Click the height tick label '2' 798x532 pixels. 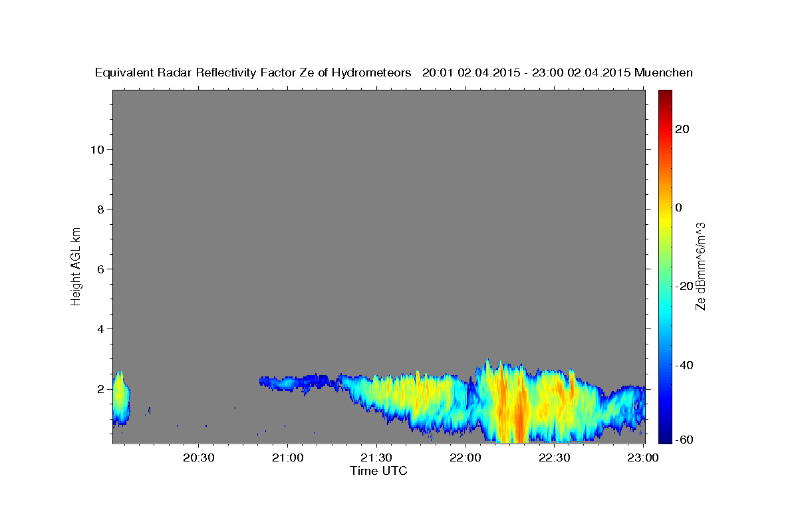(x=99, y=388)
